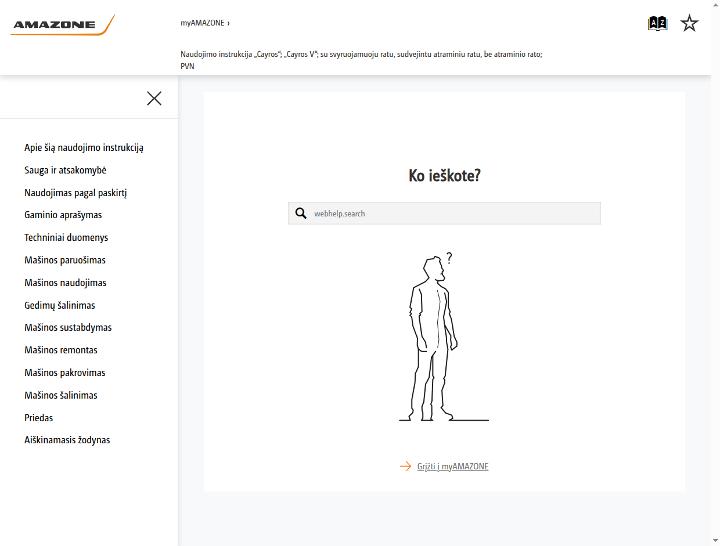Close the sidebar navigation with X

(x=154, y=98)
